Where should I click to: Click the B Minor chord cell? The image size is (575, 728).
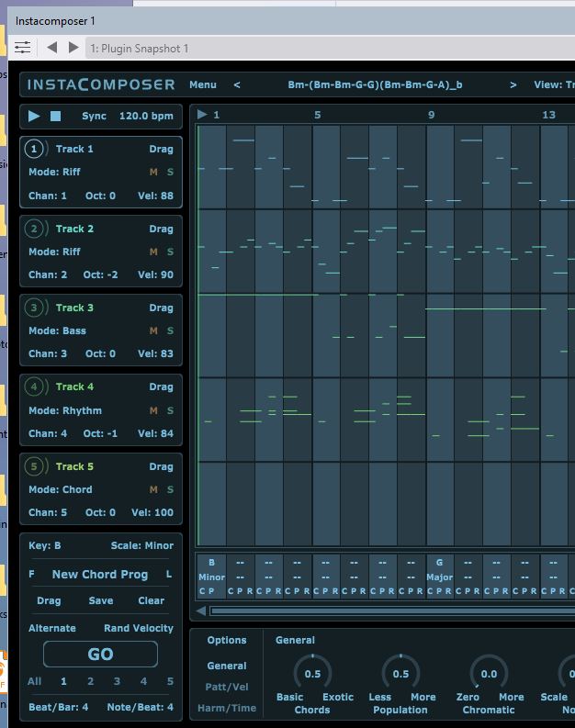coord(212,577)
